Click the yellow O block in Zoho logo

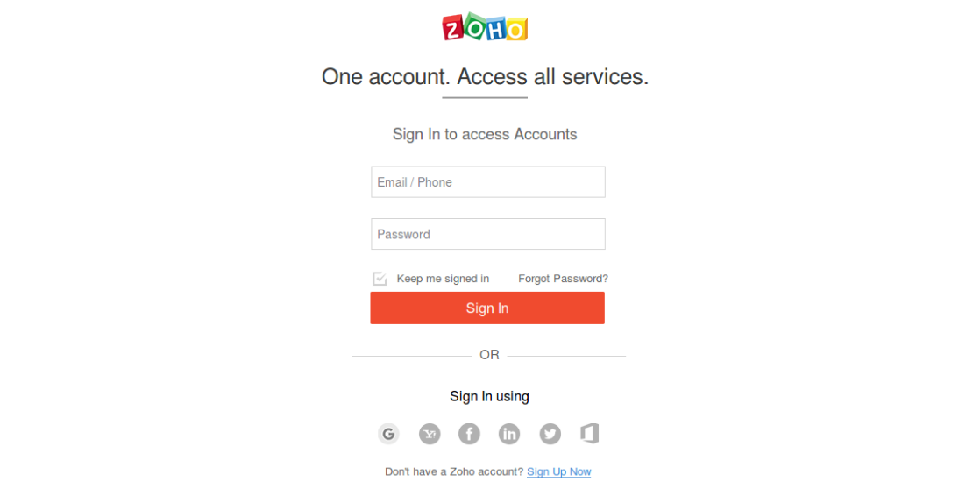[517, 29]
